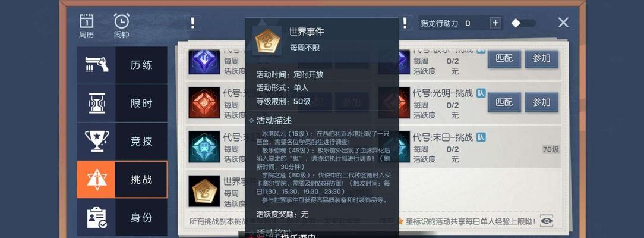Select the red 代号:光明 icon on left
Viewport: 644px width, 238px height.
point(204,102)
